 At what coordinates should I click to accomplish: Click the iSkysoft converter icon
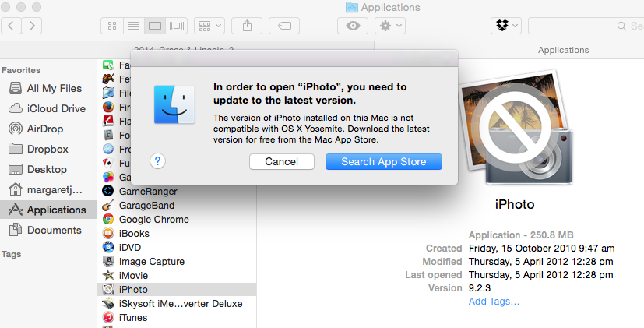[108, 303]
